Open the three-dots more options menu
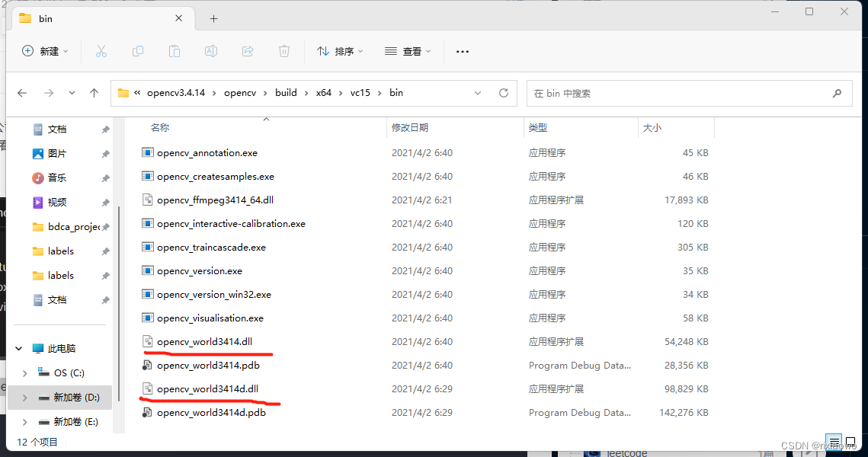 click(x=463, y=52)
